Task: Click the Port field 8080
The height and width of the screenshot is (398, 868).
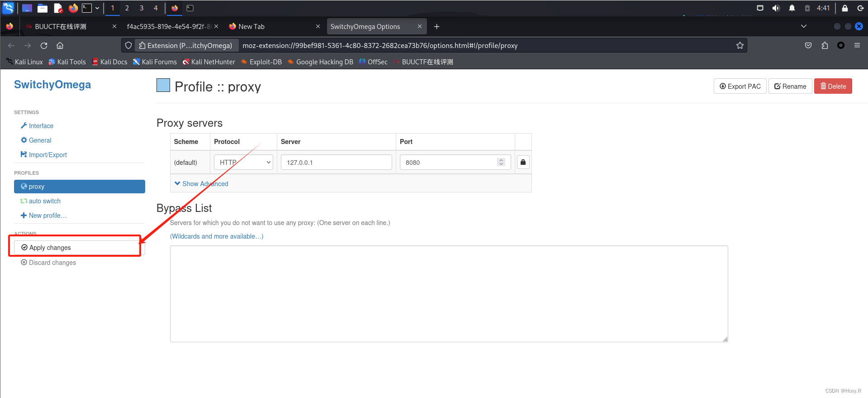Action: [x=455, y=162]
